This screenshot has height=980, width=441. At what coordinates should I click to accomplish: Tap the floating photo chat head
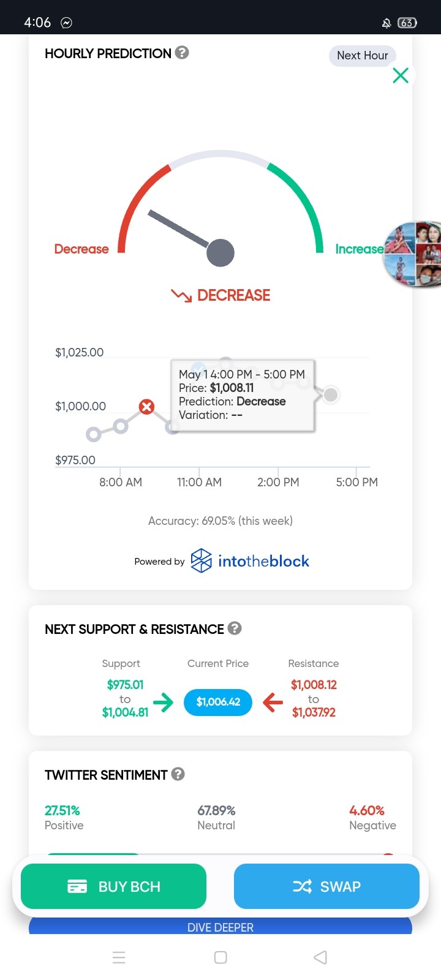coord(412,254)
